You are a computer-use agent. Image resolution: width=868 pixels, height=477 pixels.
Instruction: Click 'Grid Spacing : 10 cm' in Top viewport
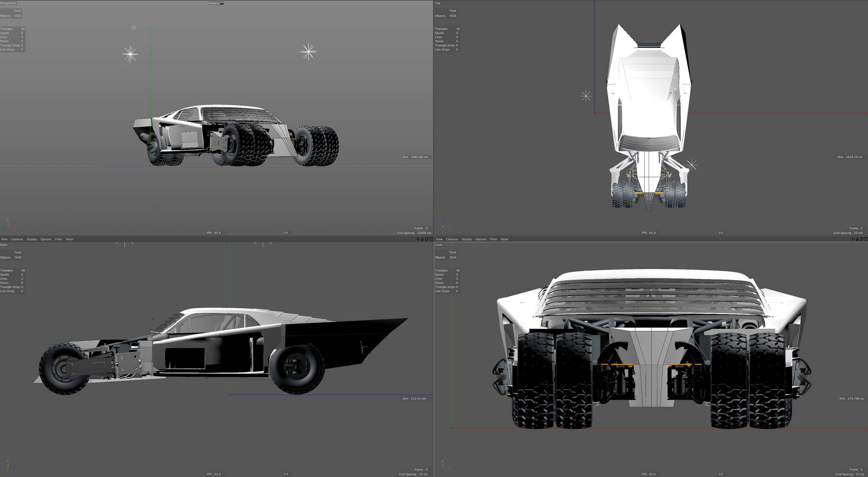point(848,233)
